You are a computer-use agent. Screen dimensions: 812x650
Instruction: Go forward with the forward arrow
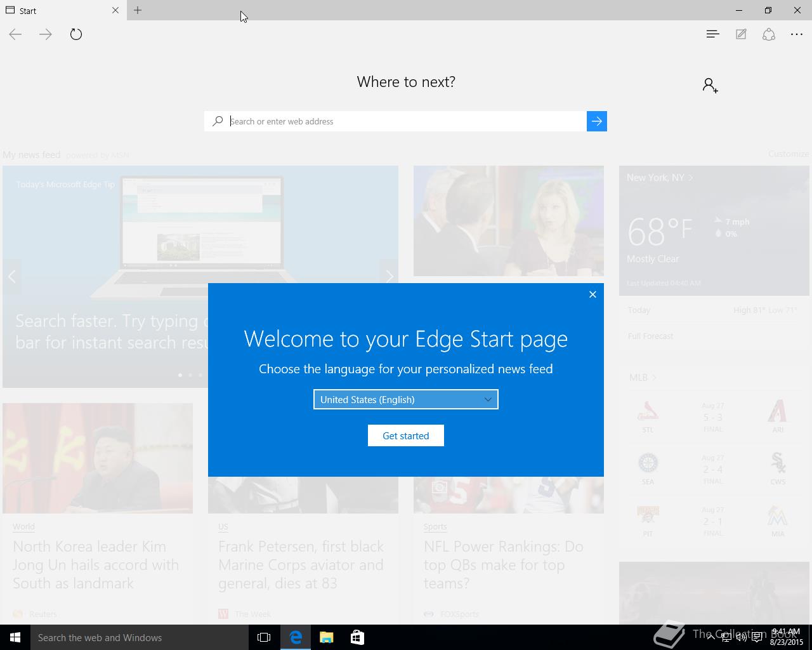(46, 34)
